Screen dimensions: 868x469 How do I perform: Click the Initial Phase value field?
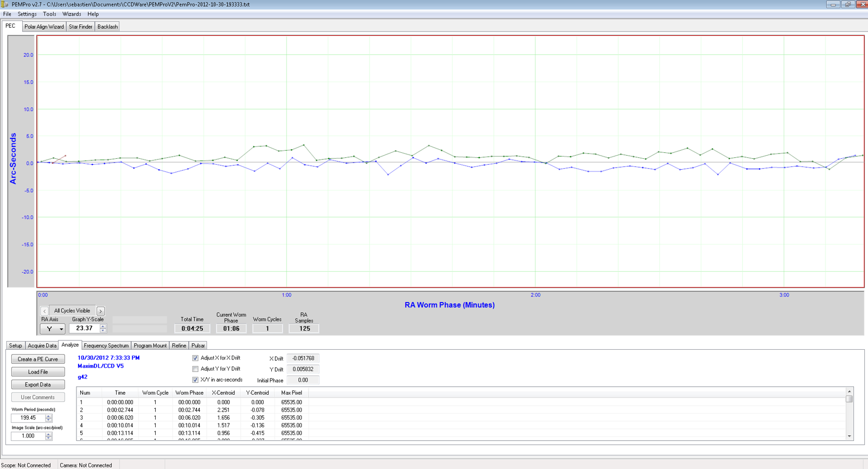point(303,380)
